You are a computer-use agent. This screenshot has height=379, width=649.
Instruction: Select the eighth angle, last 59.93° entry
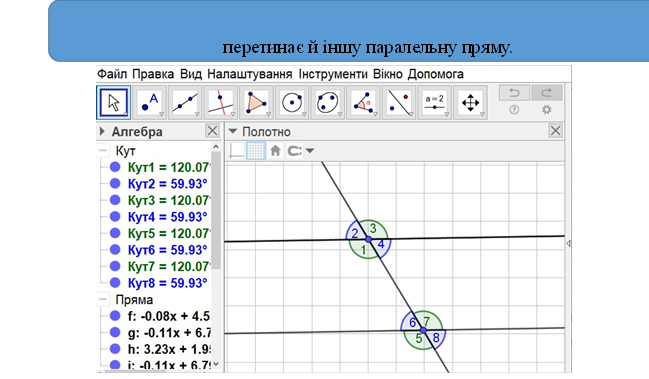coord(167,283)
